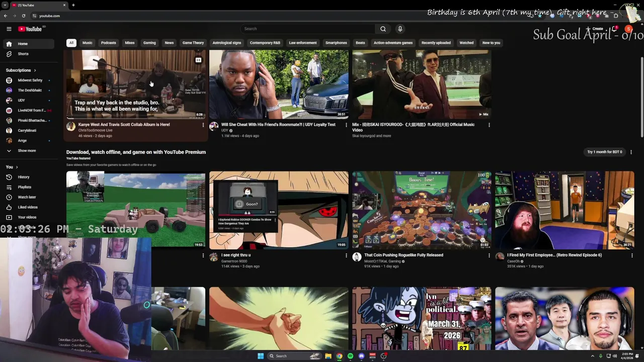Toggle closed captions on Kanye video preview

coord(198,60)
